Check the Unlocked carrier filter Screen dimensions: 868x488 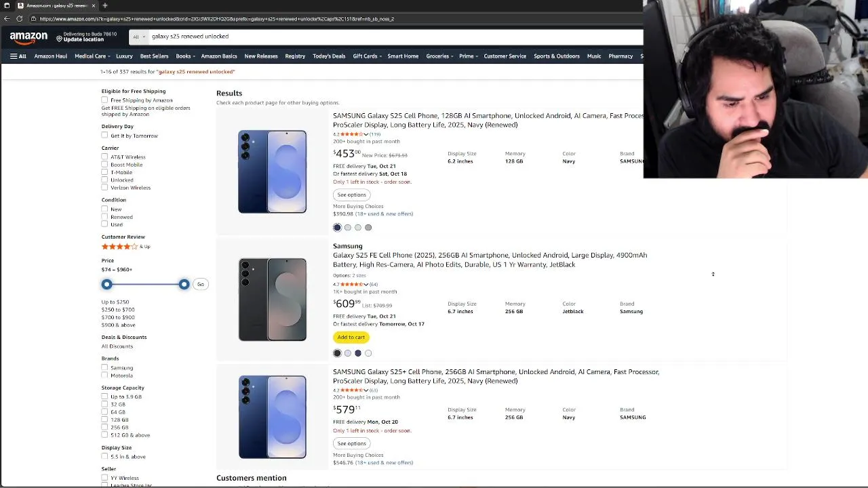tap(105, 180)
